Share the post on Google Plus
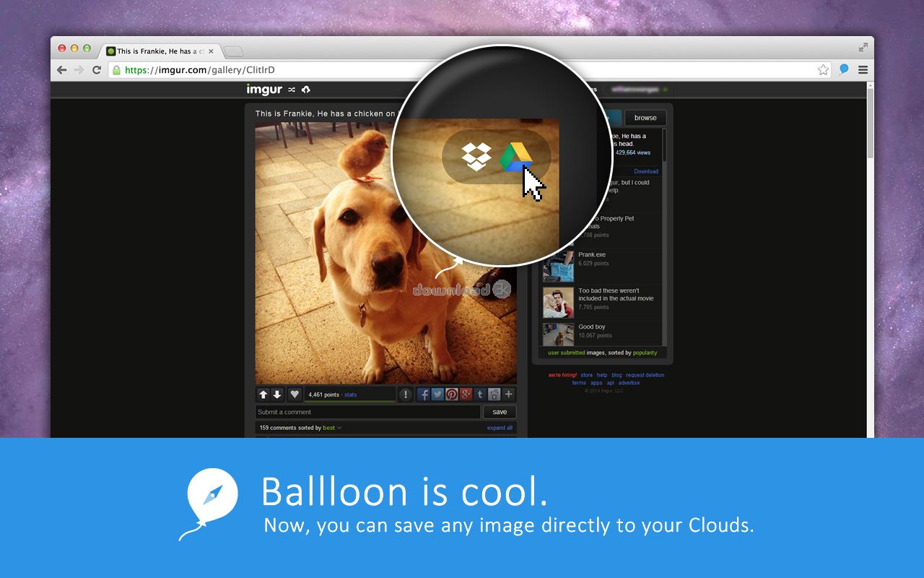Screen dimensions: 924x578 (x=466, y=394)
